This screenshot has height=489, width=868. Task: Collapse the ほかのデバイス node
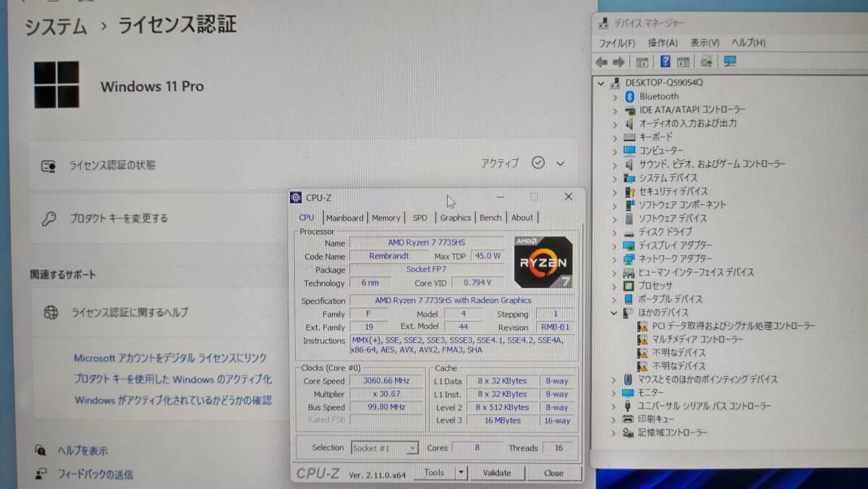click(615, 312)
